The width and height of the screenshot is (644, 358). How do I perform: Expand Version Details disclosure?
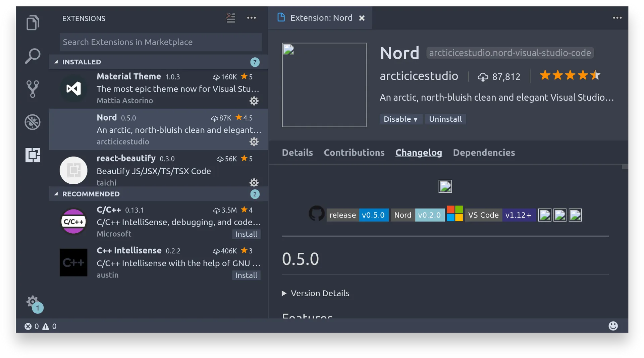tap(316, 293)
